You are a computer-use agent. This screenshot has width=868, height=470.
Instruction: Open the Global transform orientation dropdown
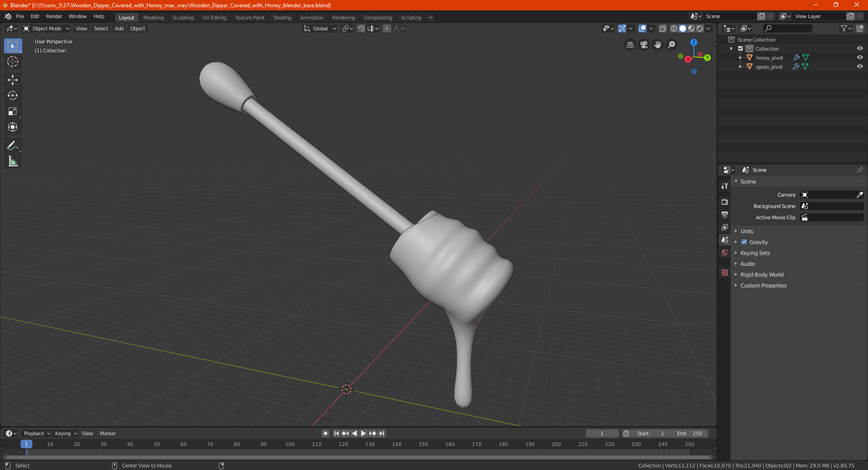[320, 28]
